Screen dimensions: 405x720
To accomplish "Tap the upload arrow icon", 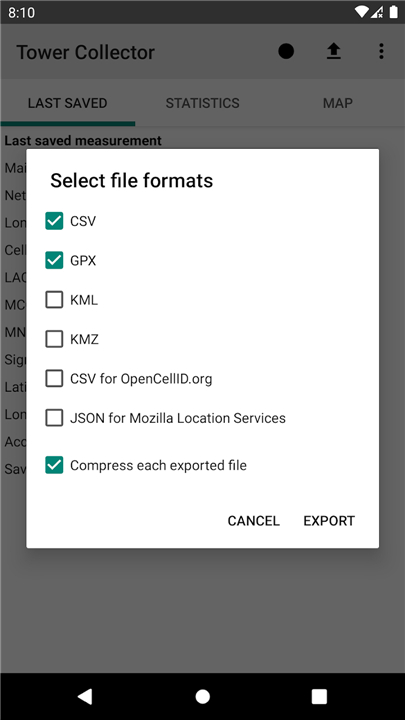I will pos(333,51).
